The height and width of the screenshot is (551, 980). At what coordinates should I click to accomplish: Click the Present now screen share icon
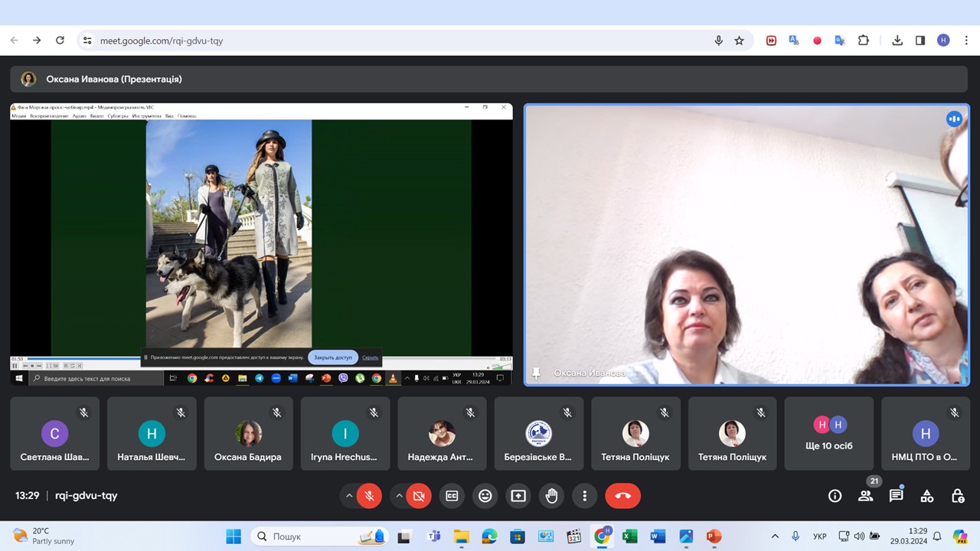518,496
